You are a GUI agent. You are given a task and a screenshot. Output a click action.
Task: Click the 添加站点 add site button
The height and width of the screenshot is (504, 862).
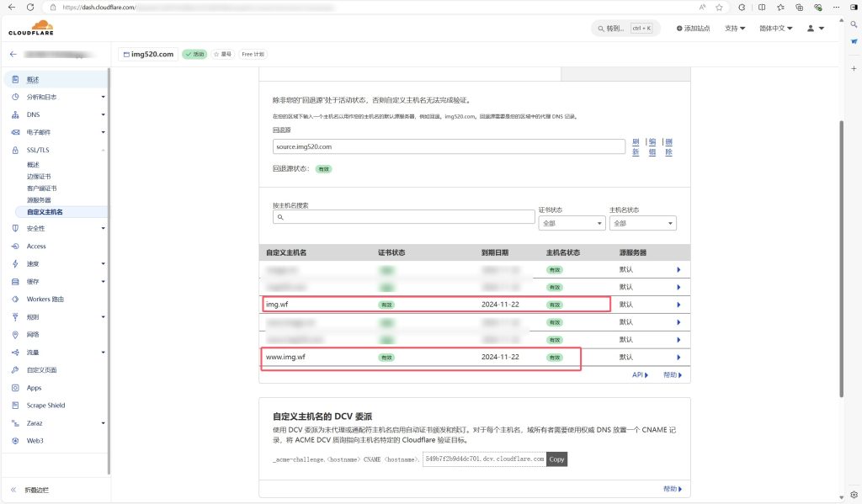pos(694,28)
